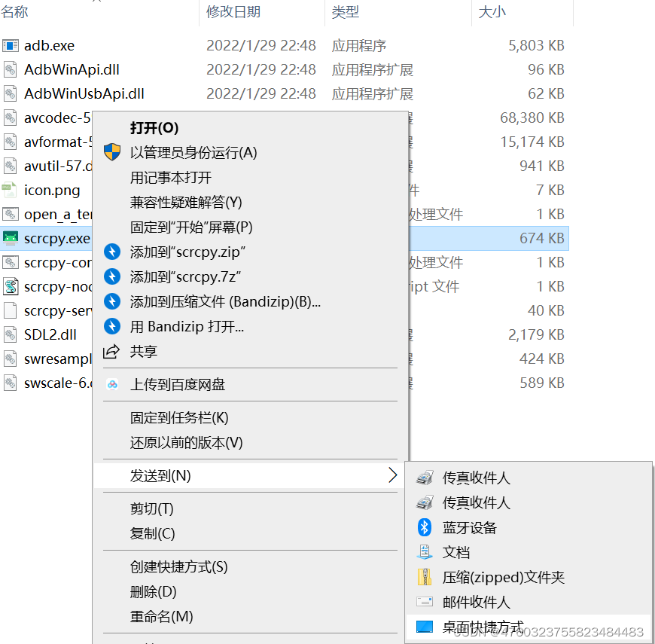Click the Baidu Netdisk cloud icon
This screenshot has width=655, height=644.
coord(112,384)
